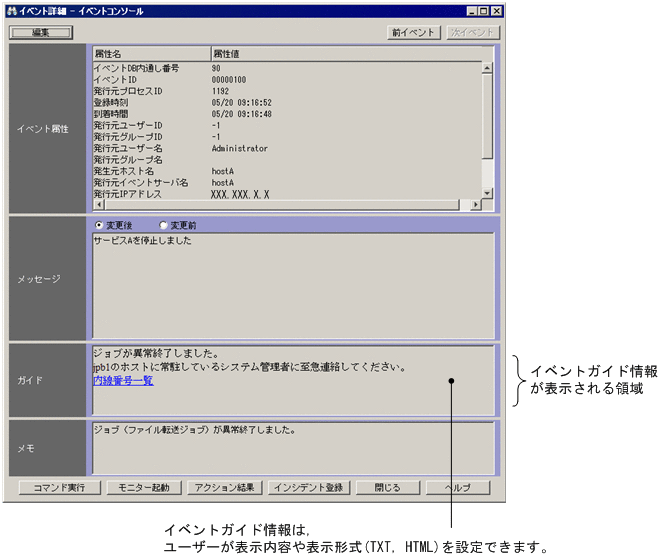Click the attribute list scroll-right arrow
This screenshot has width=661, height=559.
tap(476, 204)
